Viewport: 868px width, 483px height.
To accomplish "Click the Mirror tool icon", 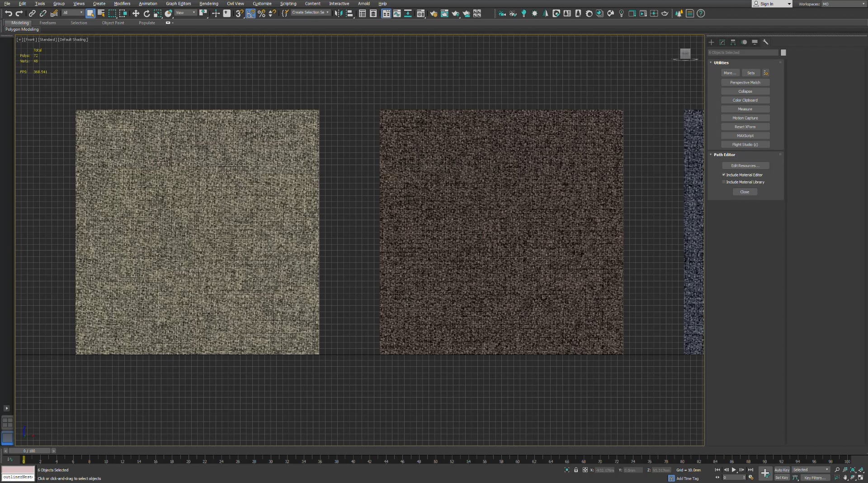I will click(x=338, y=14).
